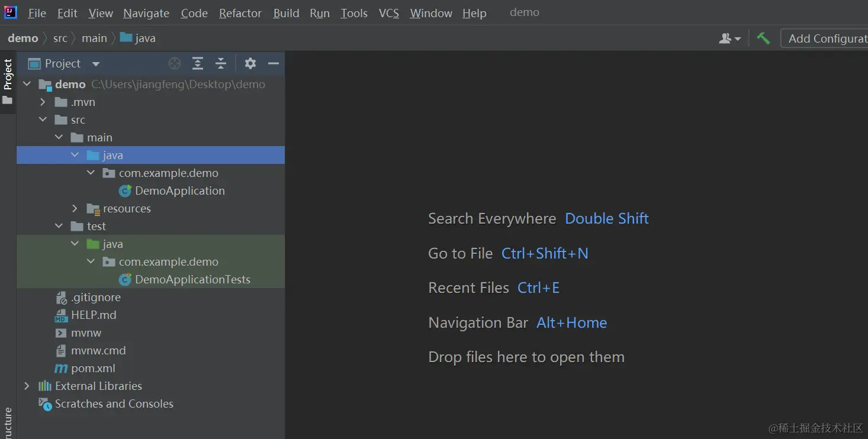Collapse the package containing DemoApplication

[x=91, y=173]
